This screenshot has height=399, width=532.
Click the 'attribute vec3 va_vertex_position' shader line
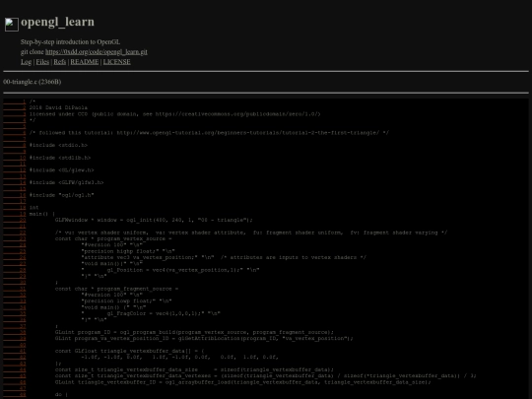pyautogui.click(x=224, y=257)
